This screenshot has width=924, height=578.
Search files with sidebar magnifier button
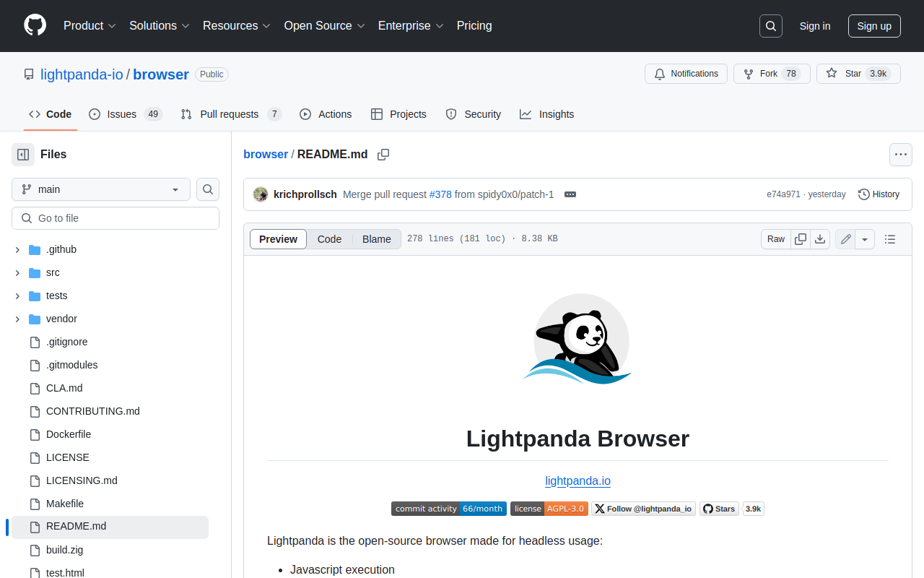pos(208,189)
